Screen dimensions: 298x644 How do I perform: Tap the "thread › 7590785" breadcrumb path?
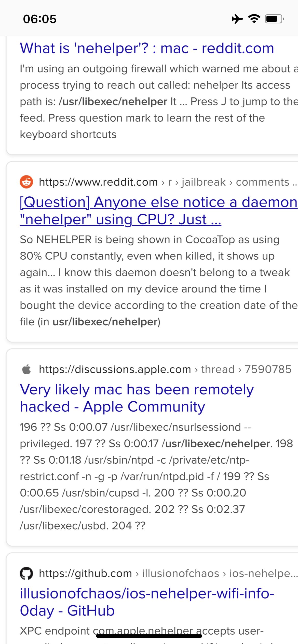point(246,369)
